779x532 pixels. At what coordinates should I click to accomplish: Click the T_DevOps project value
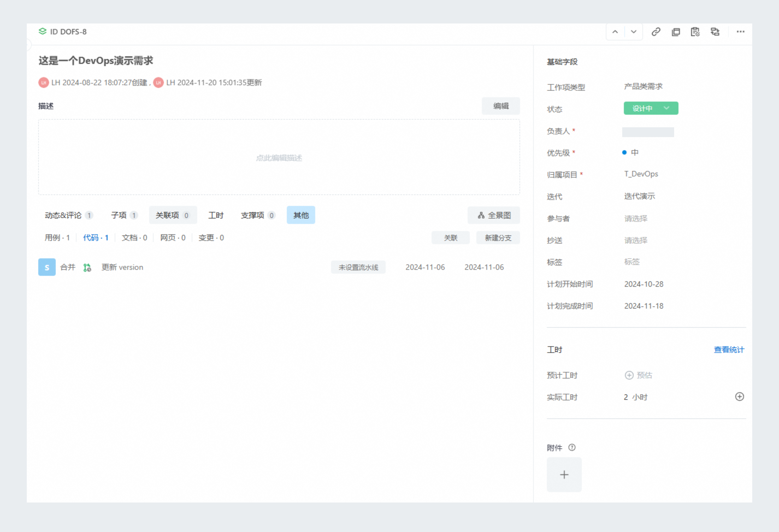coord(641,174)
